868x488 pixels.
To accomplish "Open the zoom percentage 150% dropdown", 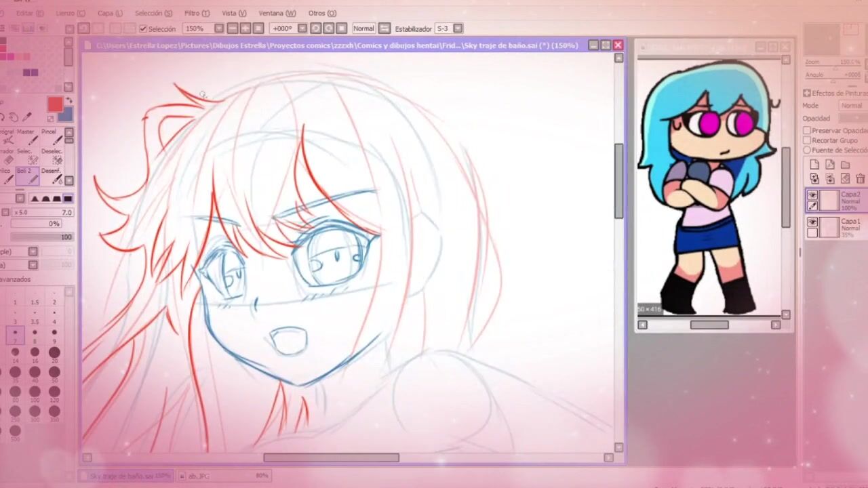I will (219, 28).
